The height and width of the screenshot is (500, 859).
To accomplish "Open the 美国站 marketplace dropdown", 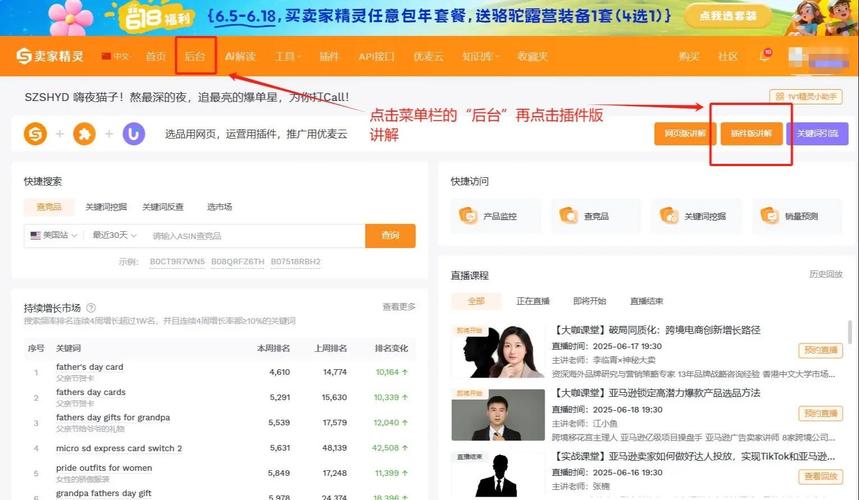I will pyautogui.click(x=54, y=235).
